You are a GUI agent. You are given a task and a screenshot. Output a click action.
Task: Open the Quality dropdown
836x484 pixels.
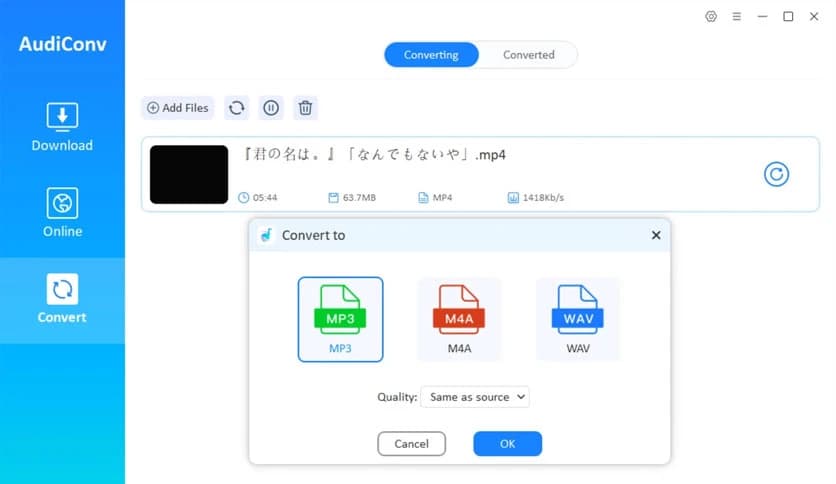pos(475,397)
